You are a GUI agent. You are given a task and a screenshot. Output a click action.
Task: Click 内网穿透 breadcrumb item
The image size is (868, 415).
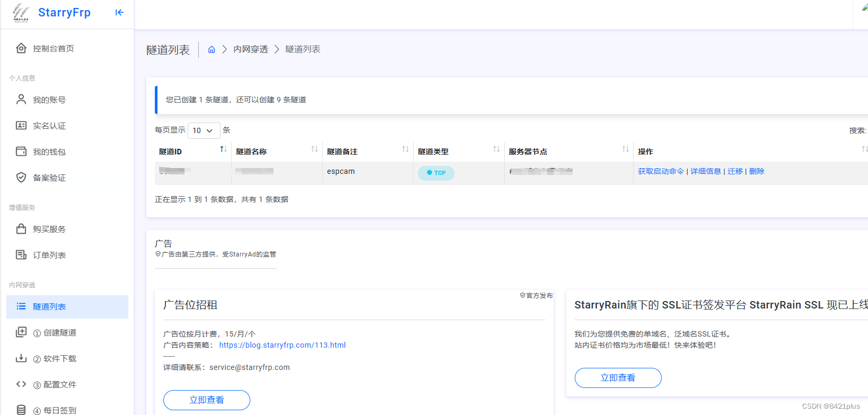251,49
